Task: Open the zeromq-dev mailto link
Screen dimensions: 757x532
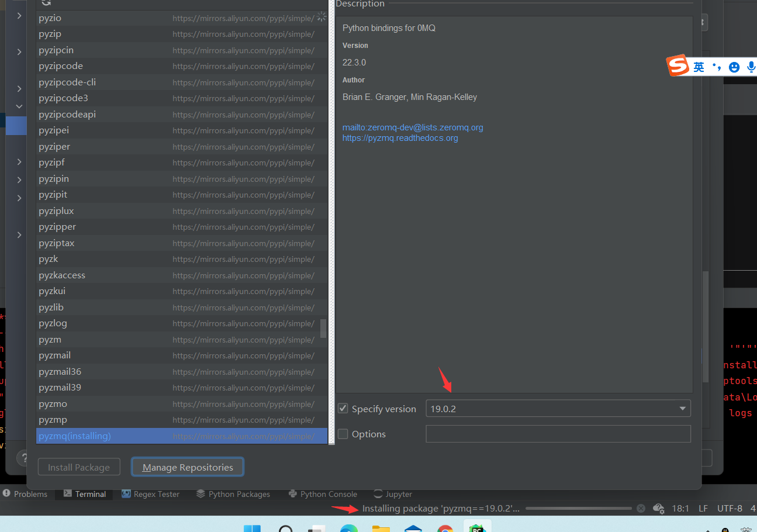Action: [x=413, y=127]
